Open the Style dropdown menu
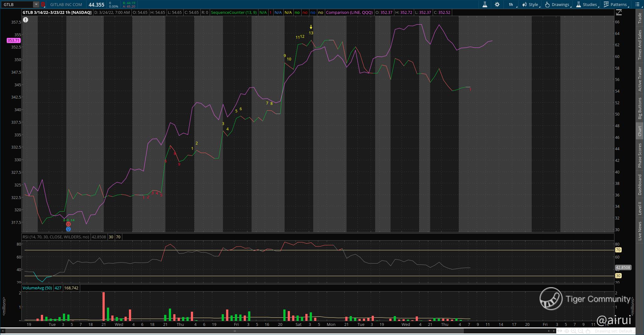This screenshot has height=335, width=644. pos(530,4)
